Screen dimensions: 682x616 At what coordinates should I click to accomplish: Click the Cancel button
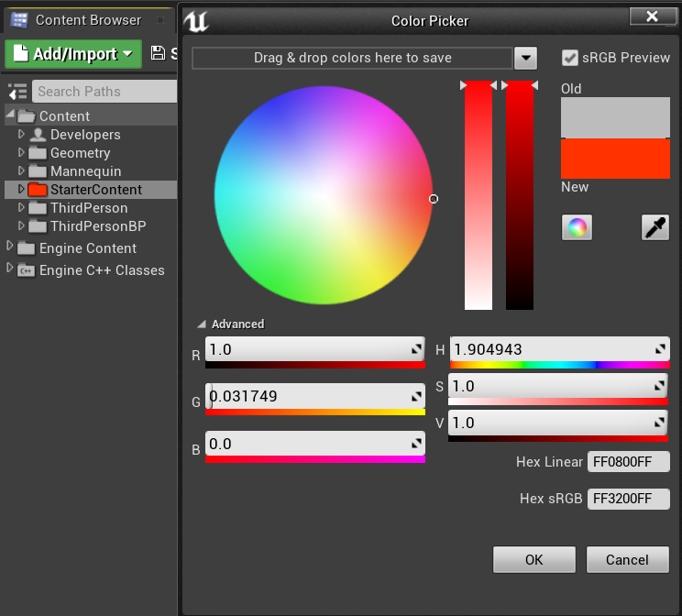click(627, 559)
